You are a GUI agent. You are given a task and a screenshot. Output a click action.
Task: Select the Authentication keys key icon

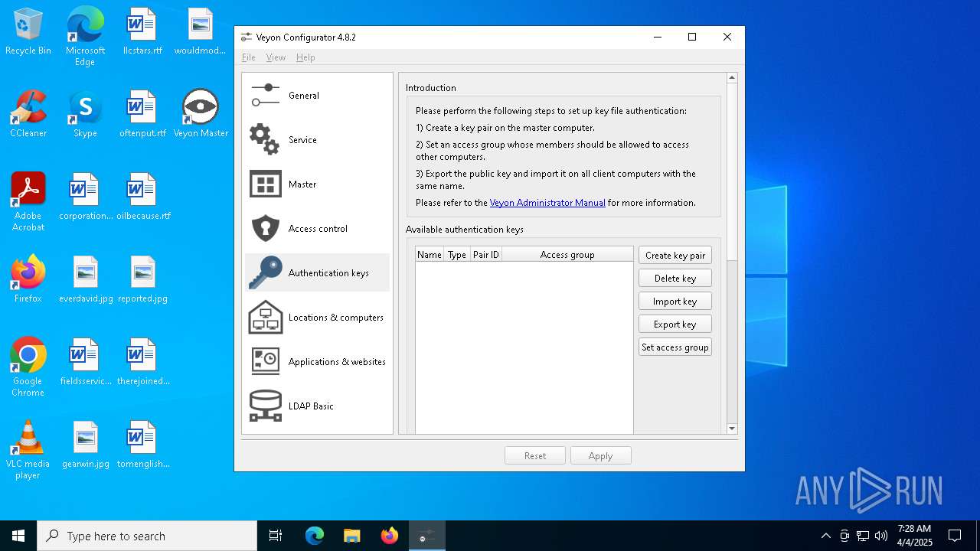[x=266, y=272]
